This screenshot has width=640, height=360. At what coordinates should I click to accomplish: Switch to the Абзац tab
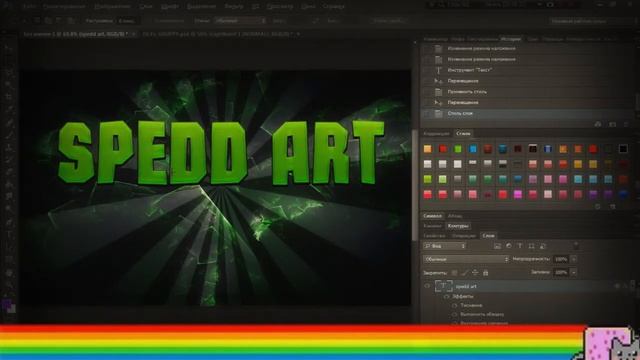pos(455,216)
